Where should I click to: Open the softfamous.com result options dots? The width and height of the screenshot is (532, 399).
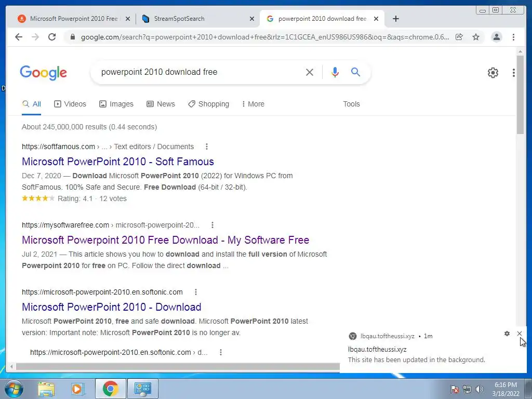(x=207, y=147)
